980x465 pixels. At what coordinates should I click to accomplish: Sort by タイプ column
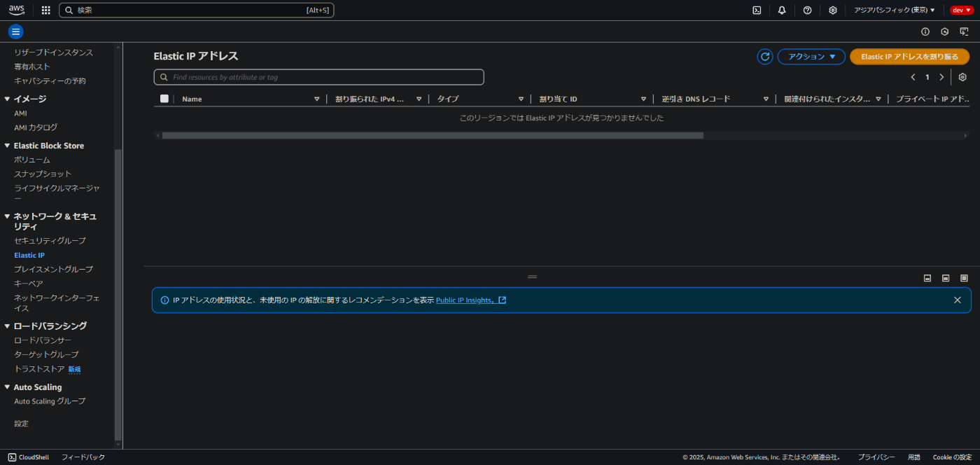click(x=521, y=99)
